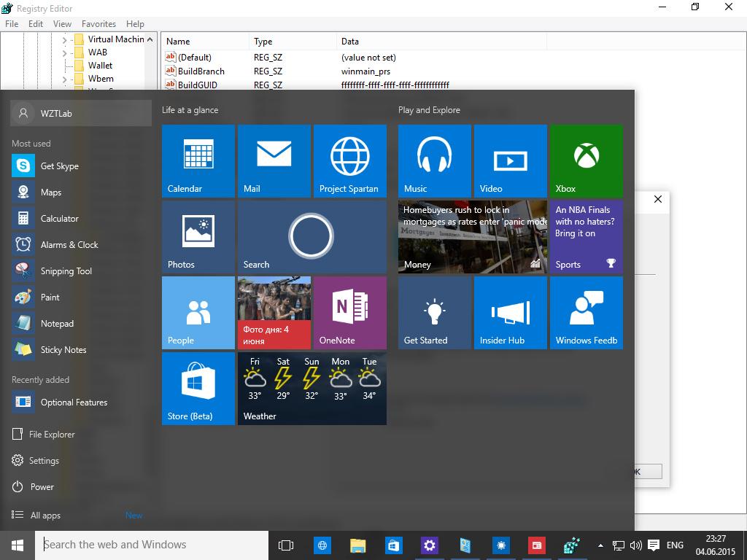Image resolution: width=747 pixels, height=560 pixels.
Task: Expand the Wbem registry key
Action: click(65, 79)
